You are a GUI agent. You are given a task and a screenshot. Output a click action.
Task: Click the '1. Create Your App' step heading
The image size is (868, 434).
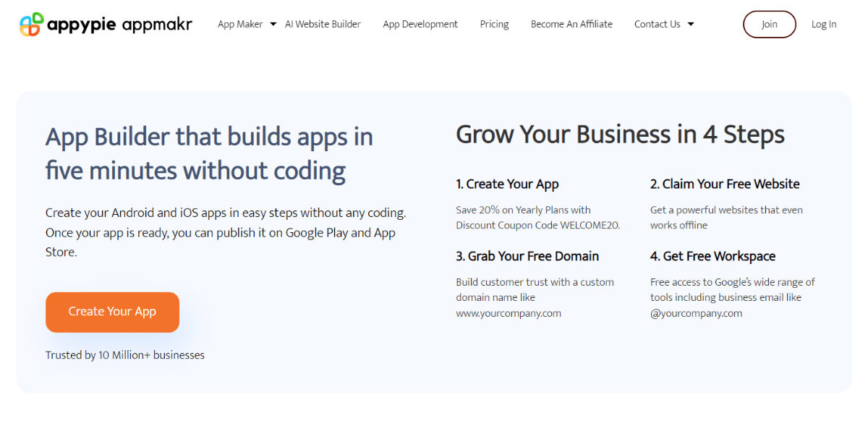point(507,184)
